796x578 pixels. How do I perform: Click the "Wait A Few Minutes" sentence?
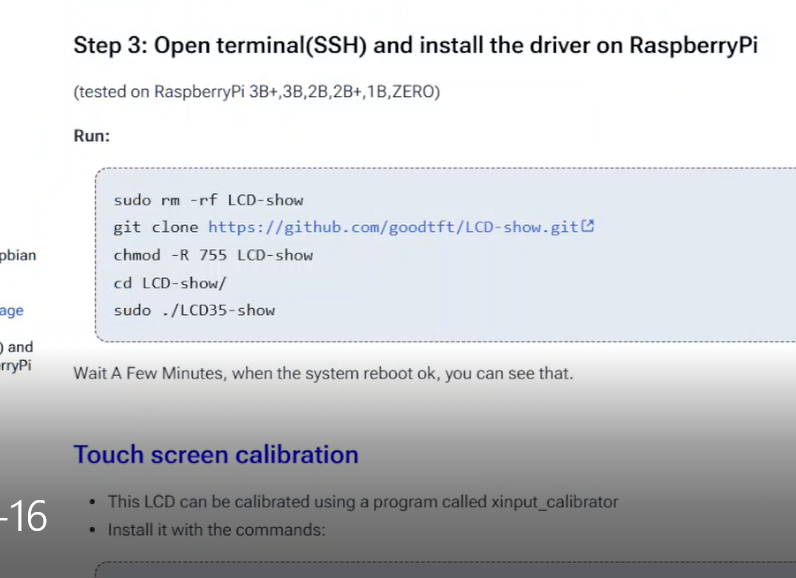(323, 374)
